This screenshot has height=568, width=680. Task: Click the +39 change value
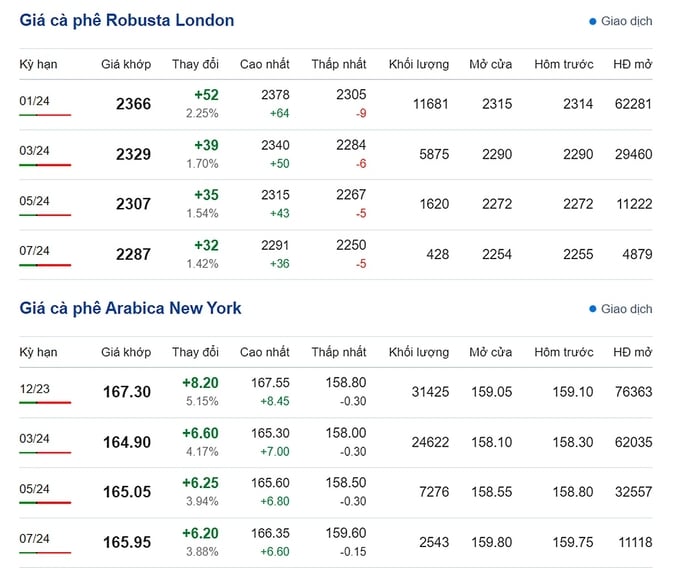(x=206, y=145)
